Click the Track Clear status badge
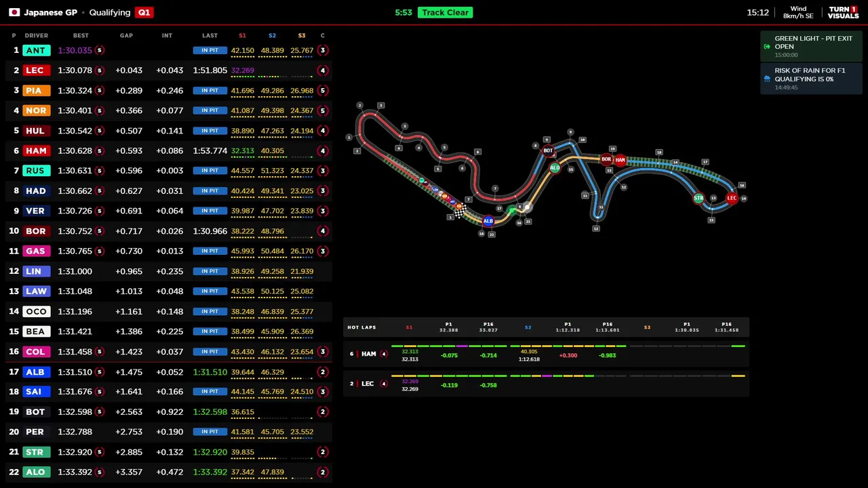Viewport: 868px width, 488px height. [x=445, y=12]
